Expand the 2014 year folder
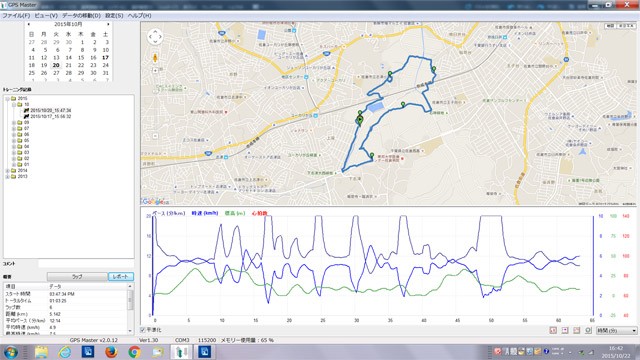The height and width of the screenshot is (360, 640). point(7,171)
